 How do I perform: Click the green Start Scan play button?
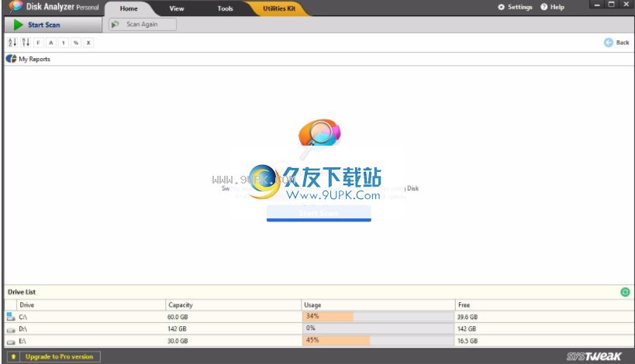point(53,25)
